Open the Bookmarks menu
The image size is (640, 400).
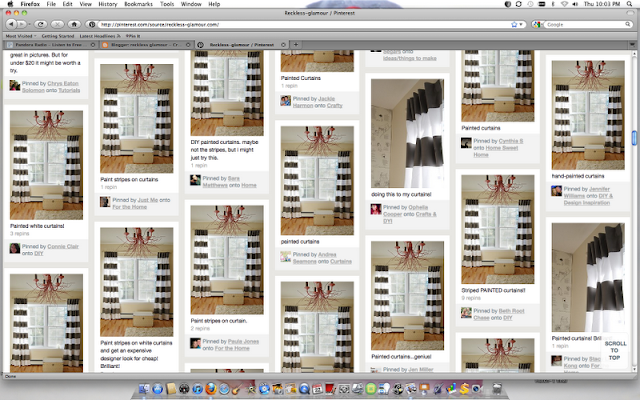pyautogui.click(x=138, y=4)
